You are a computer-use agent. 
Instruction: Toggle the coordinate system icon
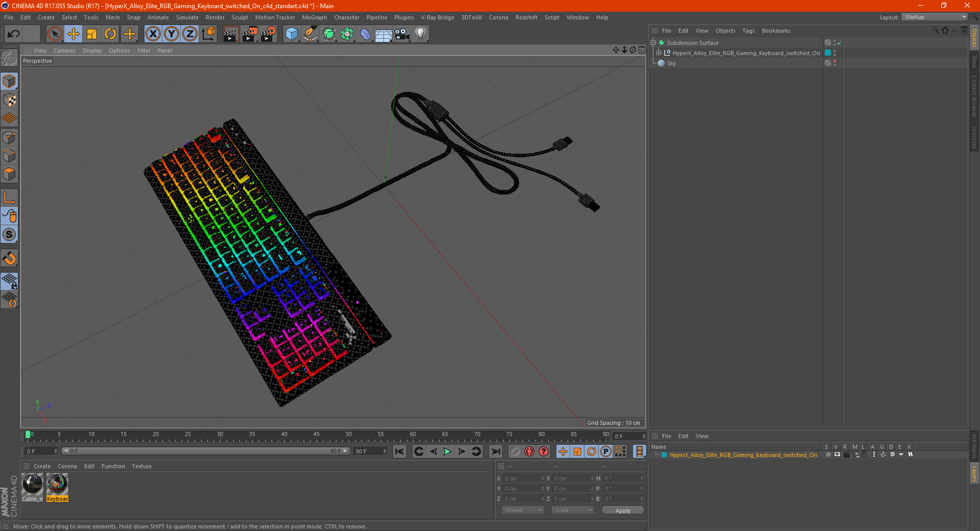(208, 34)
